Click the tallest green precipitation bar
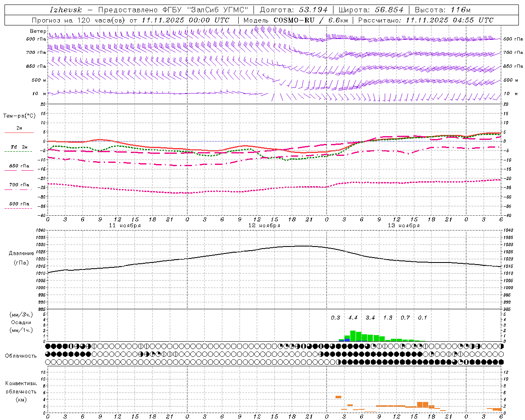The image size is (525, 420). [353, 336]
